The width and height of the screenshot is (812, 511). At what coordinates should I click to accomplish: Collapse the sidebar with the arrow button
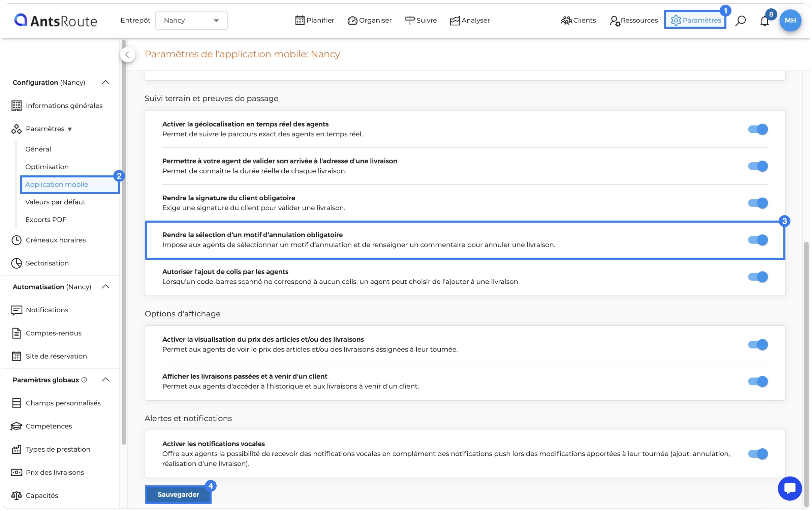(127, 55)
